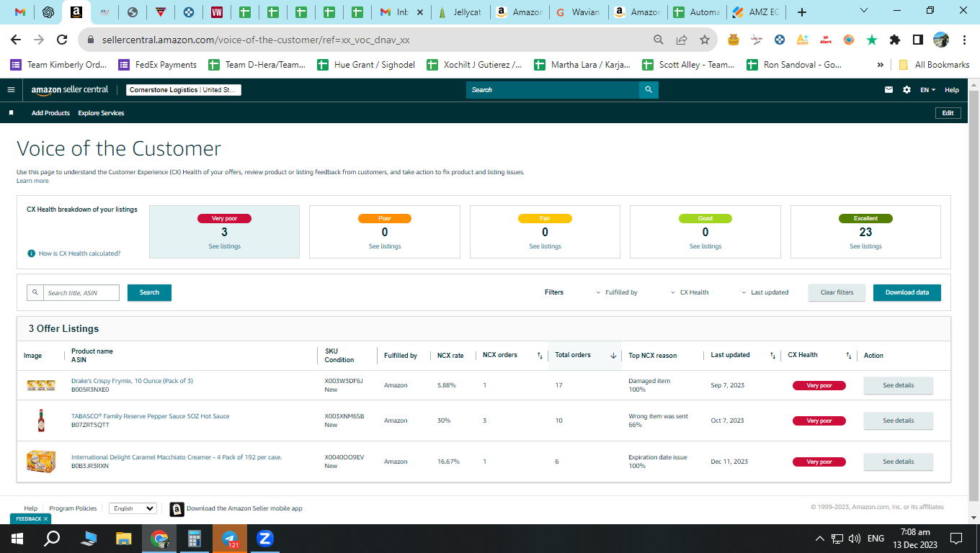Reload the current browser page
This screenshot has width=980, height=553.
coord(62,40)
